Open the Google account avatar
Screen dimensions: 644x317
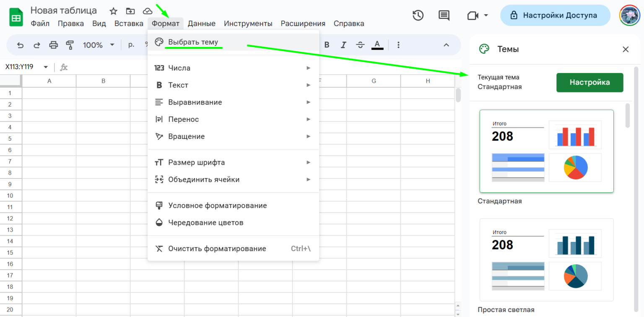pos(629,16)
